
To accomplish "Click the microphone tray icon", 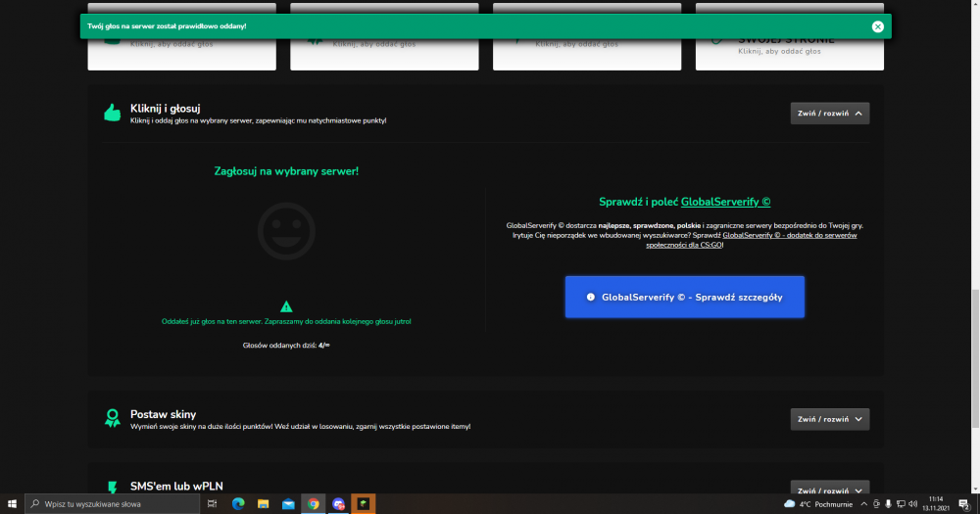I will tap(888, 503).
